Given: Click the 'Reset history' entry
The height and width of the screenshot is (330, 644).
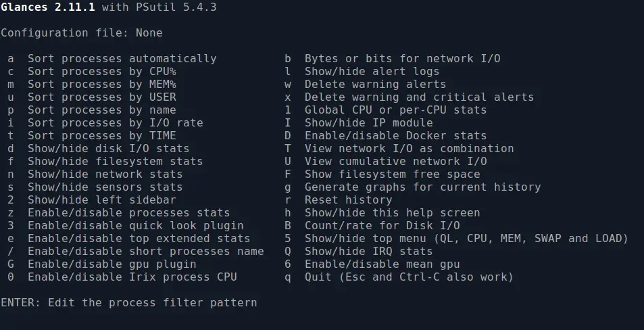Looking at the screenshot, I should (x=348, y=200).
